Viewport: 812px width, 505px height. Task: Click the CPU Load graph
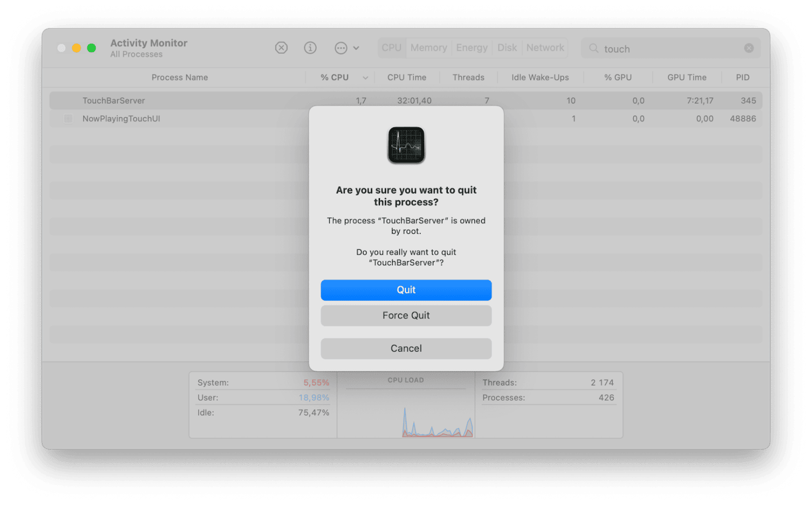click(406, 418)
